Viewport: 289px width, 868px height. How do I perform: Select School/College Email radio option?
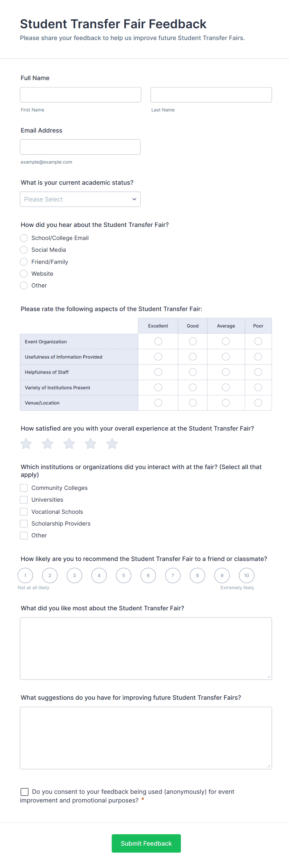(x=24, y=238)
